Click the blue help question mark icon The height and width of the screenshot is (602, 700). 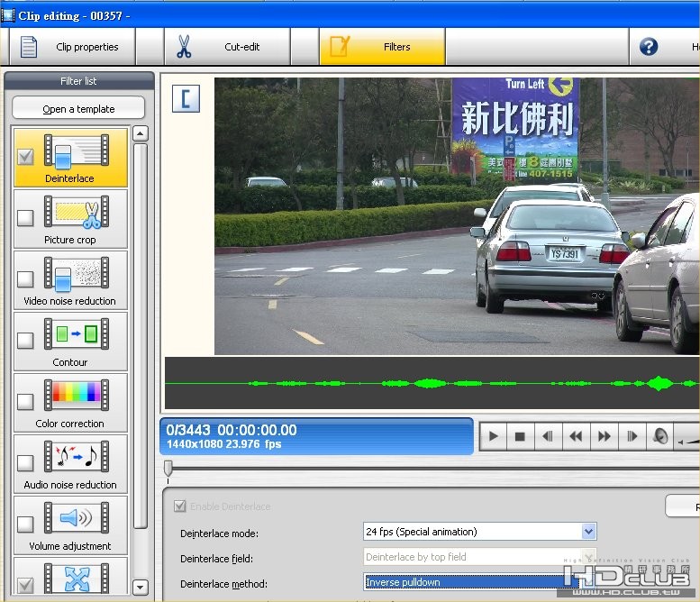649,47
